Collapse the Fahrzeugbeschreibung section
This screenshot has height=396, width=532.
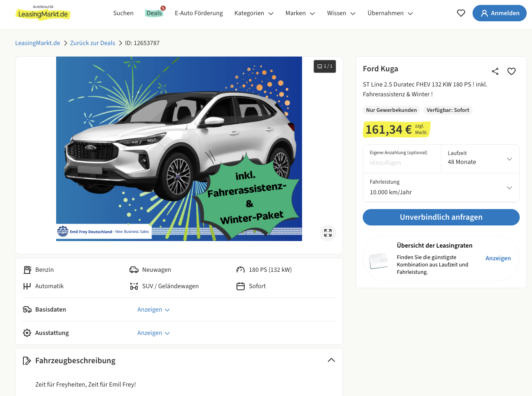click(x=331, y=360)
